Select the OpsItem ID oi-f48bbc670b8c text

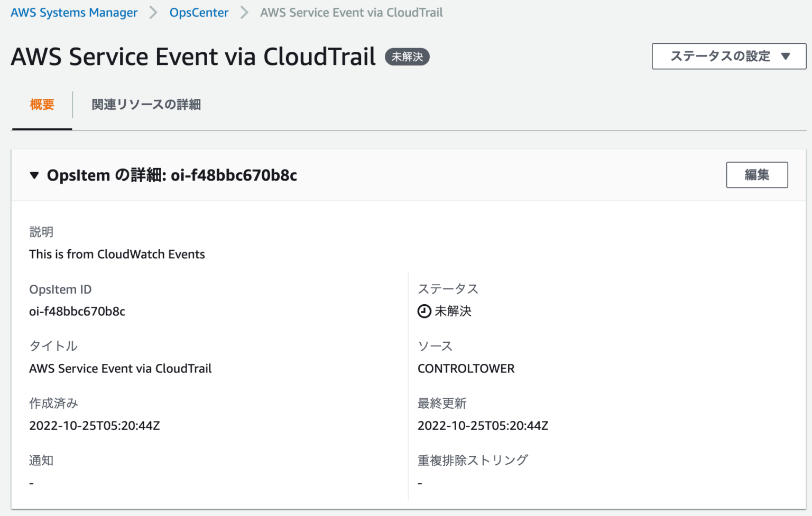(x=77, y=312)
